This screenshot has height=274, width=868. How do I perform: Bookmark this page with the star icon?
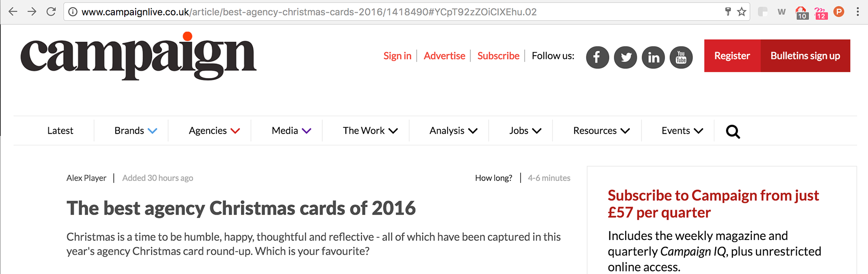tap(741, 12)
